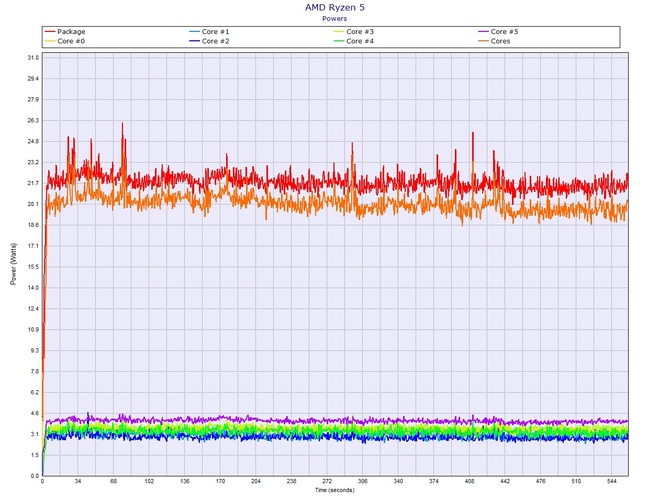Click the purple Core #5 line swatch
The width and height of the screenshot is (670, 502).
[x=483, y=32]
